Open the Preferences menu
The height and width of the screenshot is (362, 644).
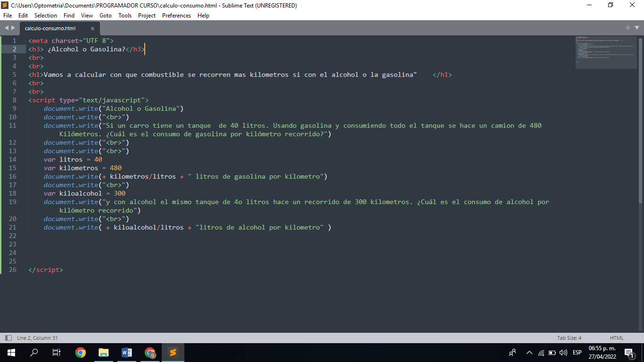coord(177,16)
